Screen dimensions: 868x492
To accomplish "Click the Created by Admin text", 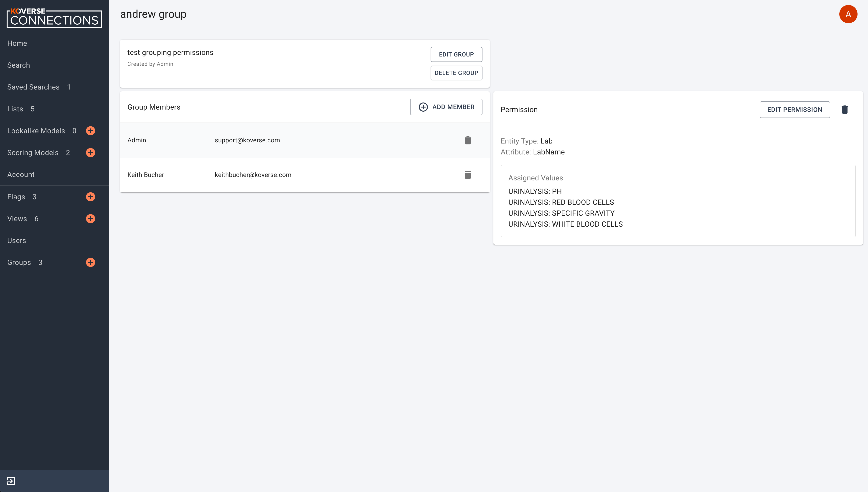I will pos(150,64).
